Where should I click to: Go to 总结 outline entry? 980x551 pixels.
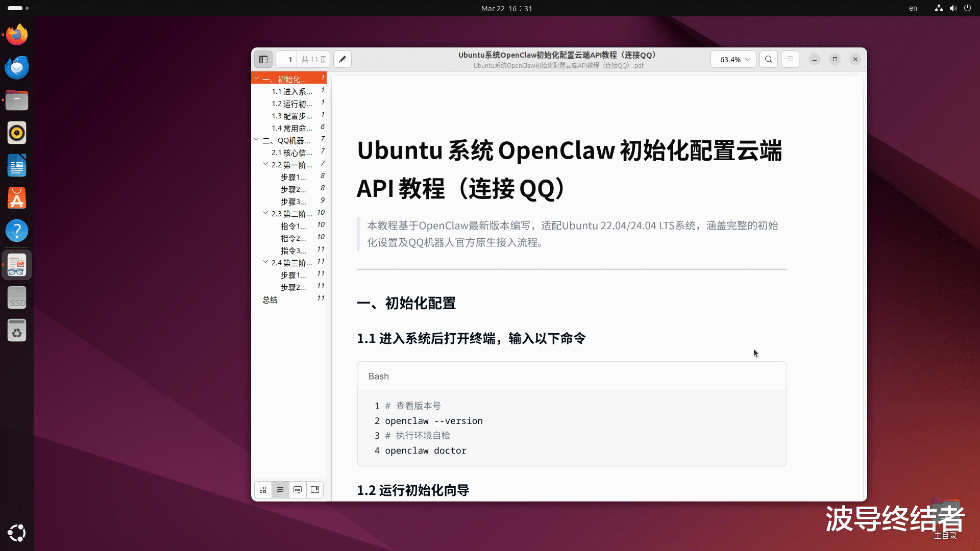270,299
